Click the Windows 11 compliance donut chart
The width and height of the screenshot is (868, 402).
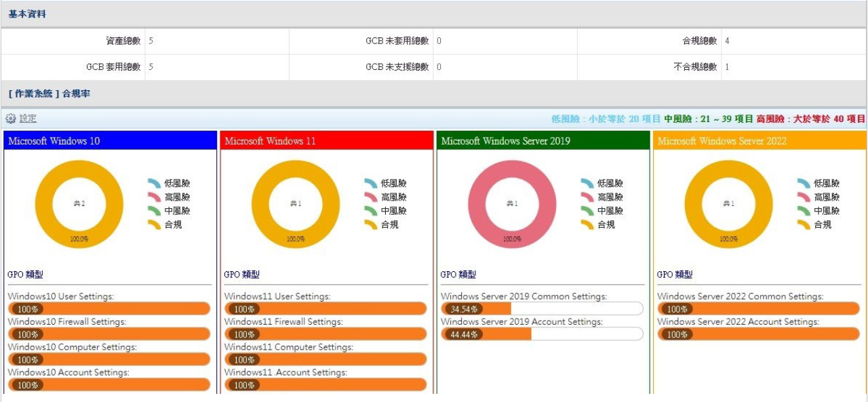tap(296, 204)
